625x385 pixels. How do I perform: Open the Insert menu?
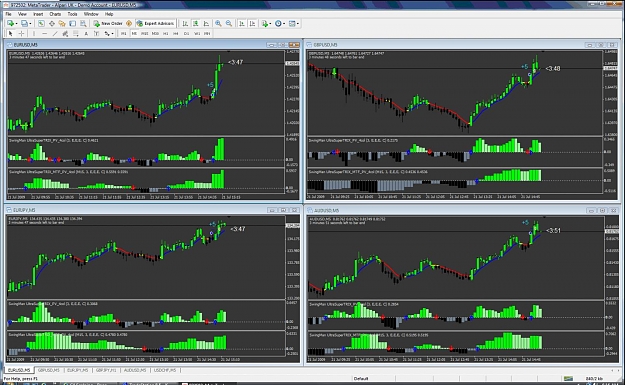38,14
